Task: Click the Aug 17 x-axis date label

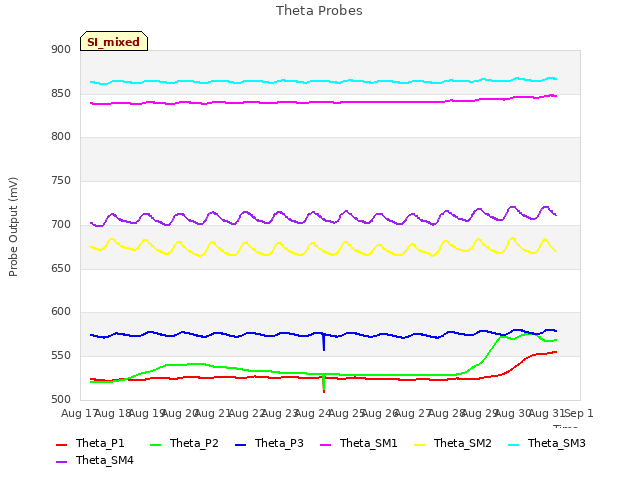Action: pyautogui.click(x=78, y=413)
